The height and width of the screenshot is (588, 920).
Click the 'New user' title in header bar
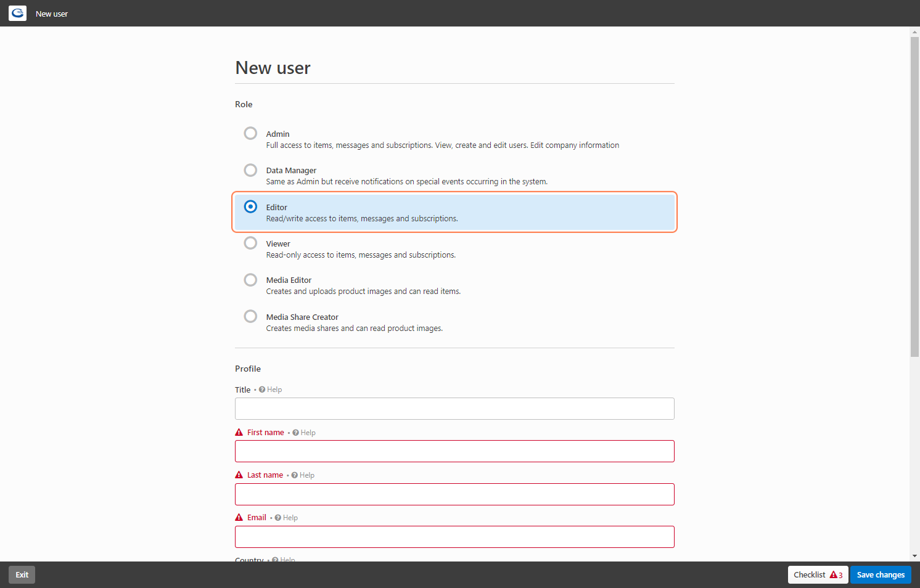pyautogui.click(x=52, y=14)
